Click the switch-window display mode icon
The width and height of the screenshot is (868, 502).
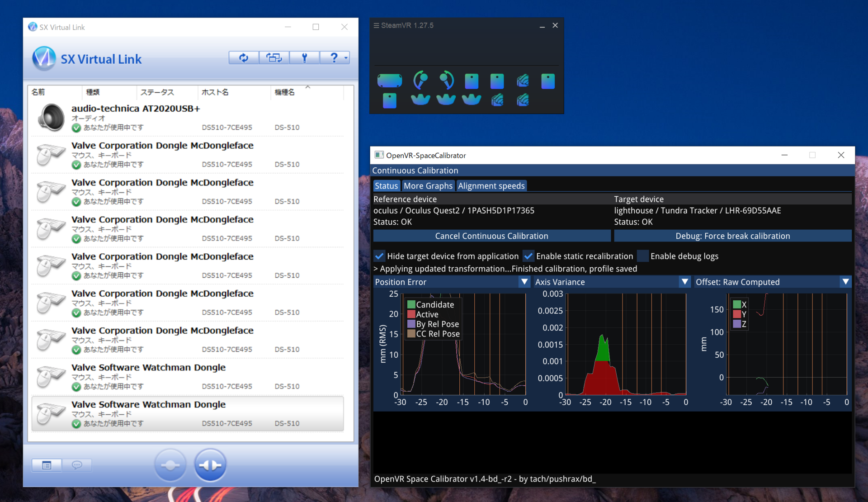click(274, 57)
